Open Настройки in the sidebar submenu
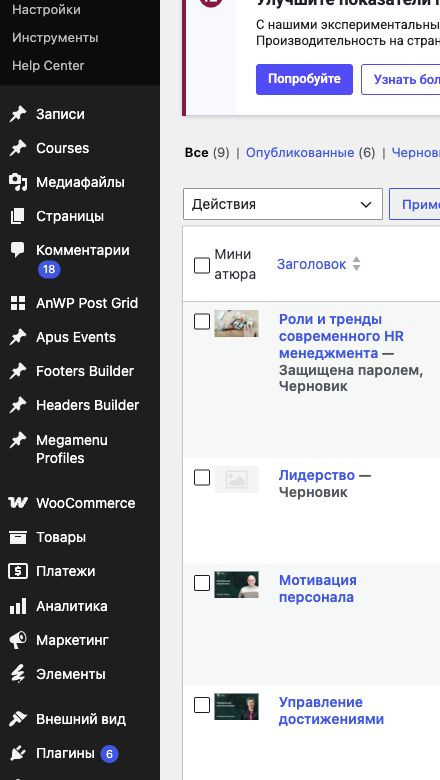This screenshot has width=440, height=780. (x=46, y=9)
